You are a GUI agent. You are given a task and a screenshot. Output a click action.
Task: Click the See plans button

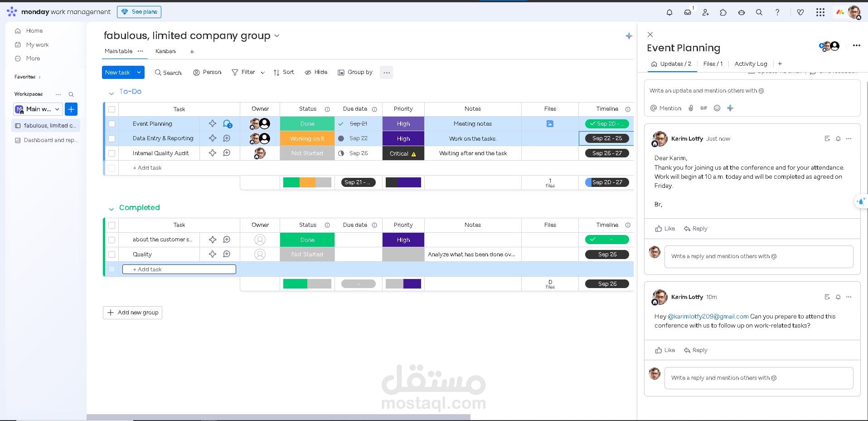coord(139,12)
